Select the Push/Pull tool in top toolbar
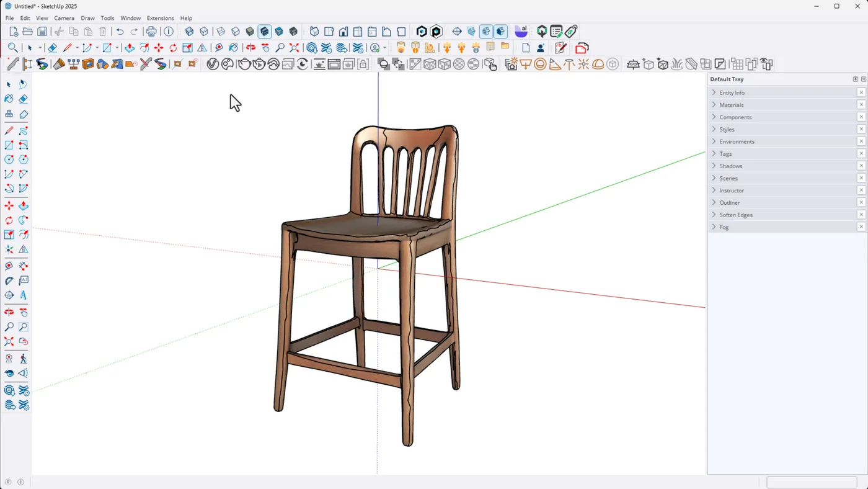This screenshot has width=868, height=489. [130, 48]
